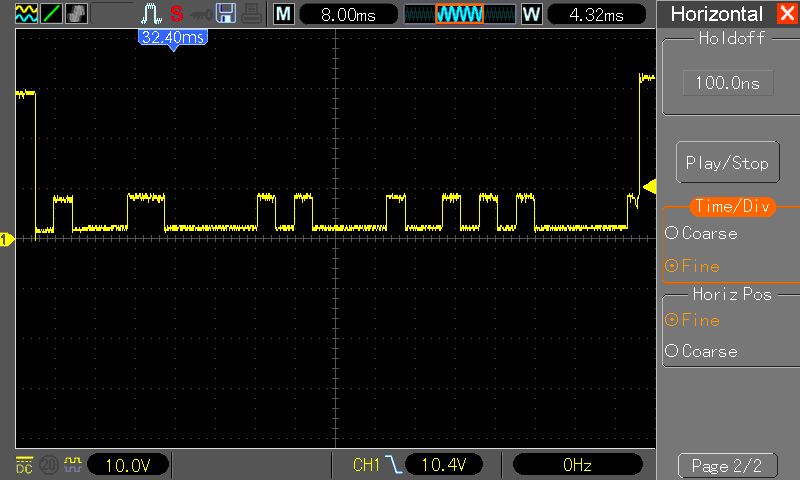Close the Horizontal menu panel
The image size is (800, 480).
tap(784, 14)
